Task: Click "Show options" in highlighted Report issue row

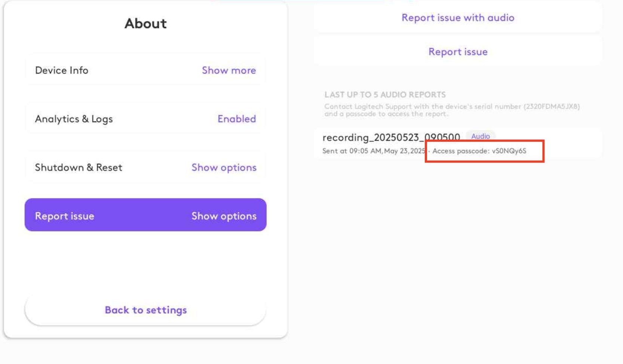Action: coord(224,216)
